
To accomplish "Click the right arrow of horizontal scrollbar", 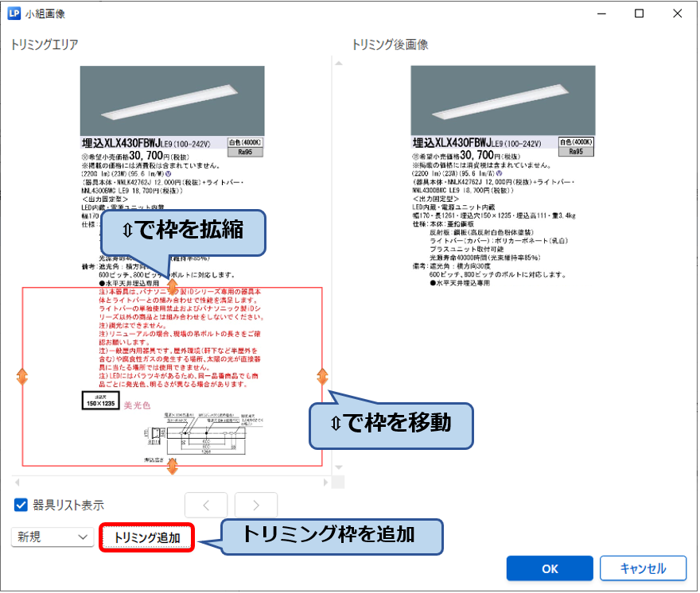I will 325,482.
